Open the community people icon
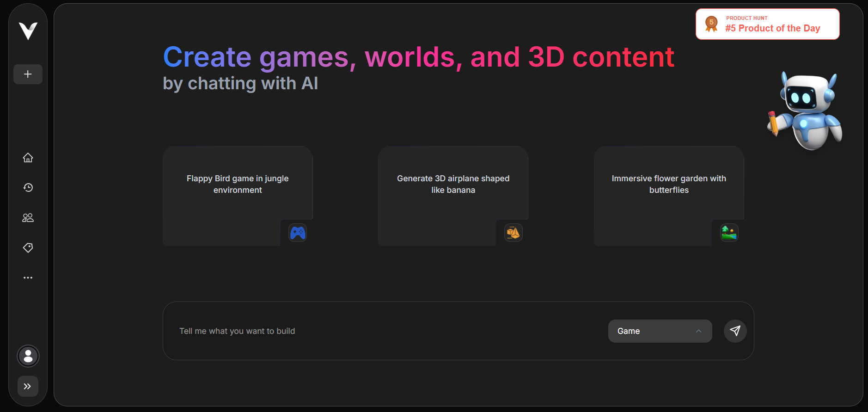This screenshot has width=868, height=412. pos(28,218)
